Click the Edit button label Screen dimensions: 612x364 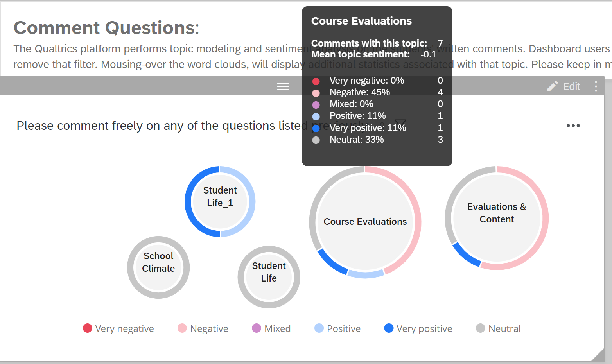click(x=571, y=86)
